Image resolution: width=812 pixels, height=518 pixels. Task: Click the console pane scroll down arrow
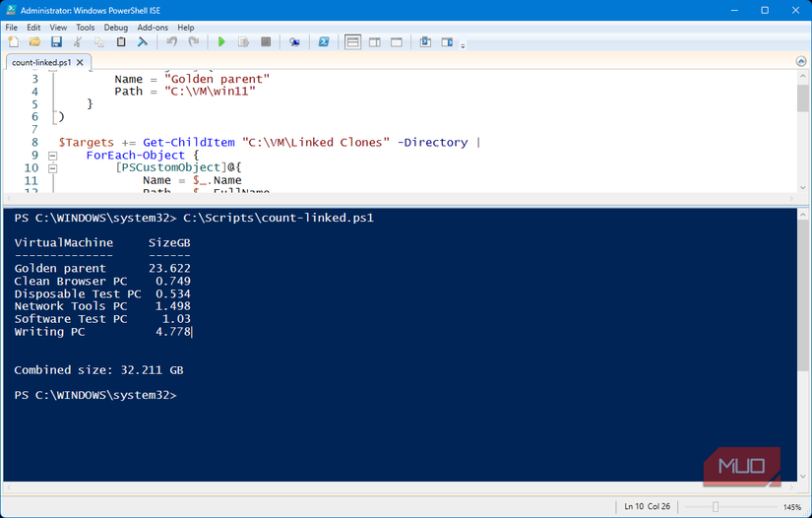point(802,477)
